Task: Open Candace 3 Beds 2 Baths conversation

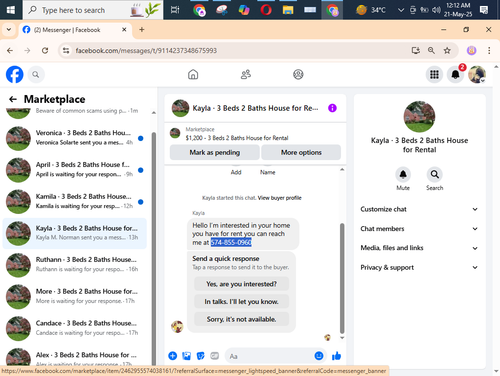Action: tap(75, 328)
